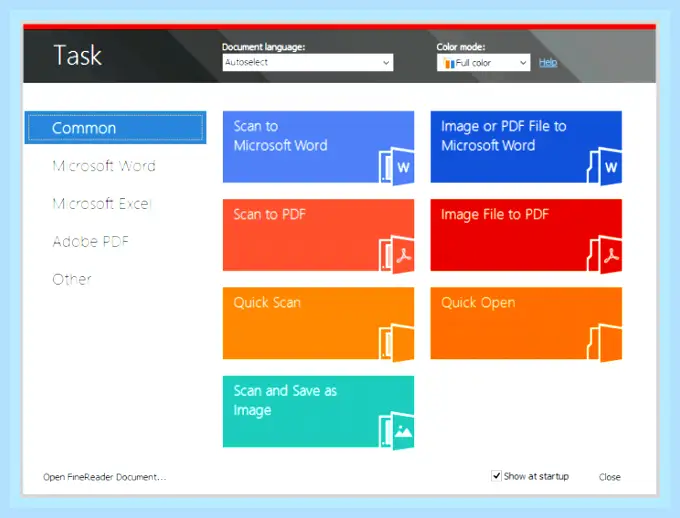Start the Scan to Microsoft Word task

[x=318, y=147]
